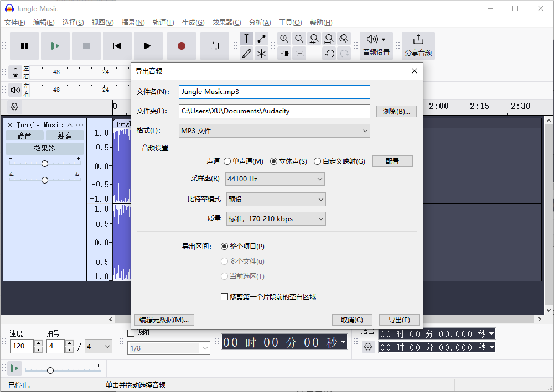Adjust the Jungle Music track gain slider
This screenshot has width=554, height=392.
pyautogui.click(x=44, y=163)
